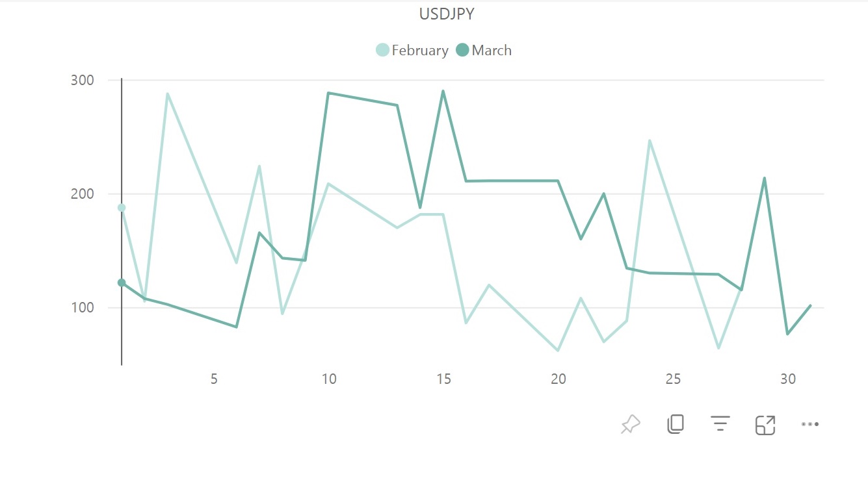Select the highlighted March point on day 1

122,283
